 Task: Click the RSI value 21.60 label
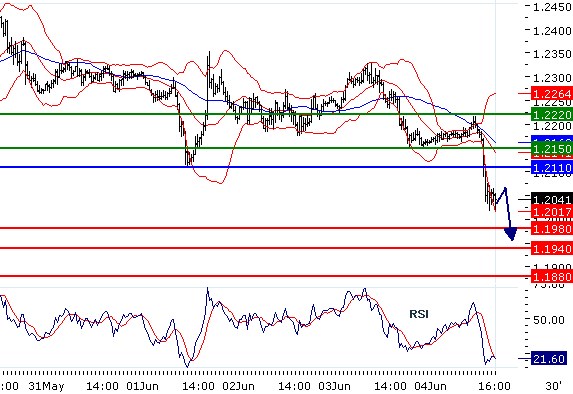[x=549, y=359]
